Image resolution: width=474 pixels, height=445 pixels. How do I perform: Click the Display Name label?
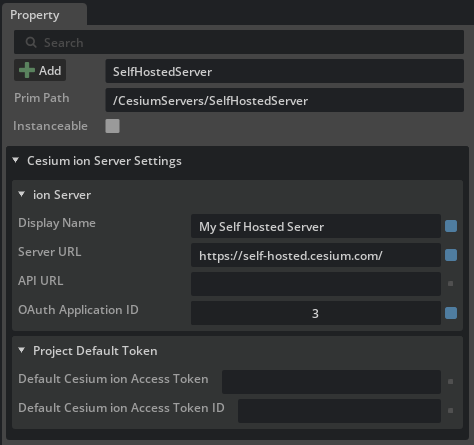coord(57,223)
